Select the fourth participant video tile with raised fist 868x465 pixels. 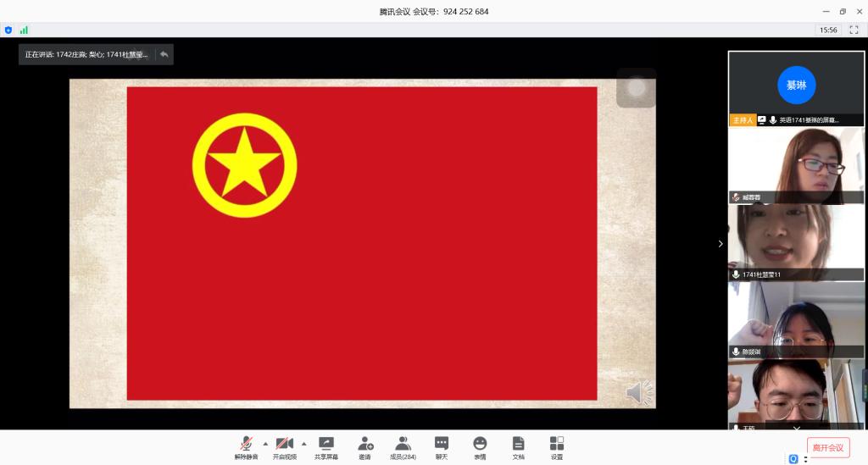pyautogui.click(x=796, y=320)
